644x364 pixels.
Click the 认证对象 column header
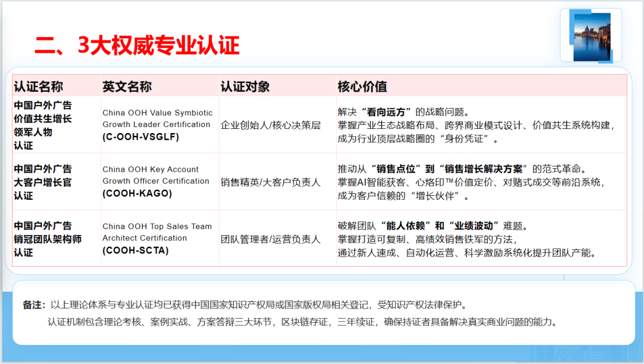[x=244, y=87]
